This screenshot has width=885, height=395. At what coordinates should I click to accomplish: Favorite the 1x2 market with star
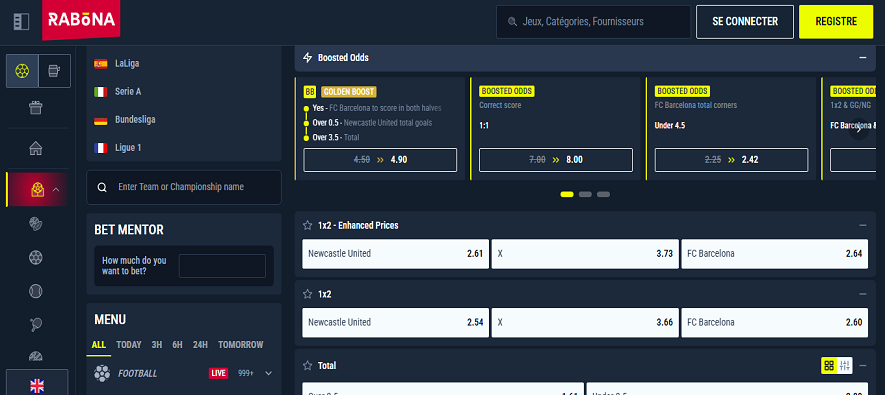(x=308, y=294)
